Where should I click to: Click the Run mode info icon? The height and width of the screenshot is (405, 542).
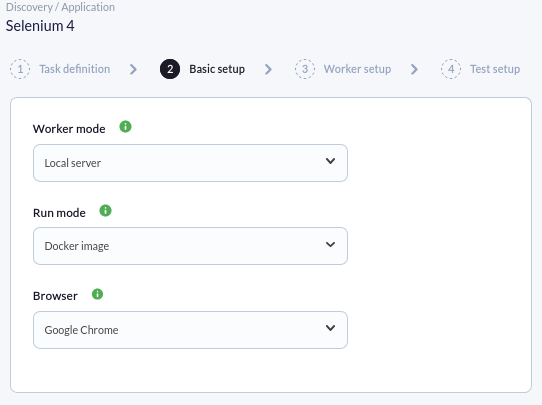(105, 210)
